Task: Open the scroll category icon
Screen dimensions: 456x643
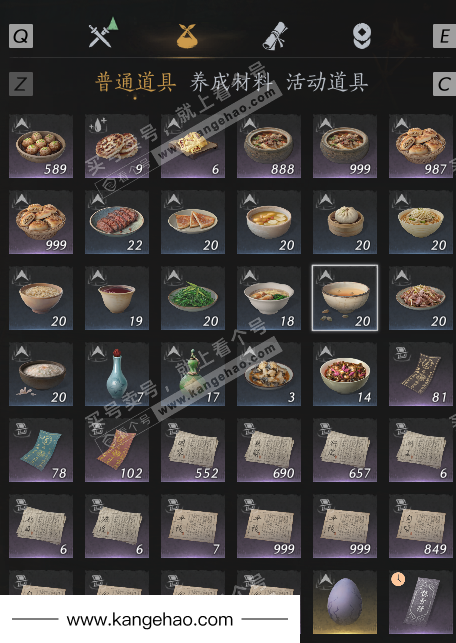Action: coord(275,36)
